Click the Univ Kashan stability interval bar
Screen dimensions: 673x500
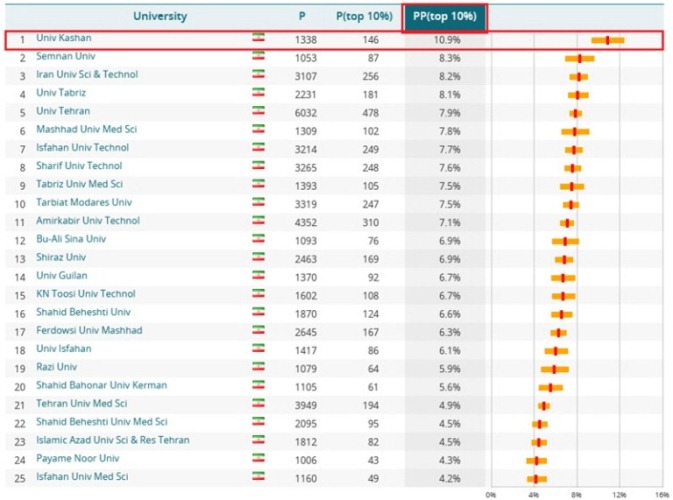pos(607,40)
